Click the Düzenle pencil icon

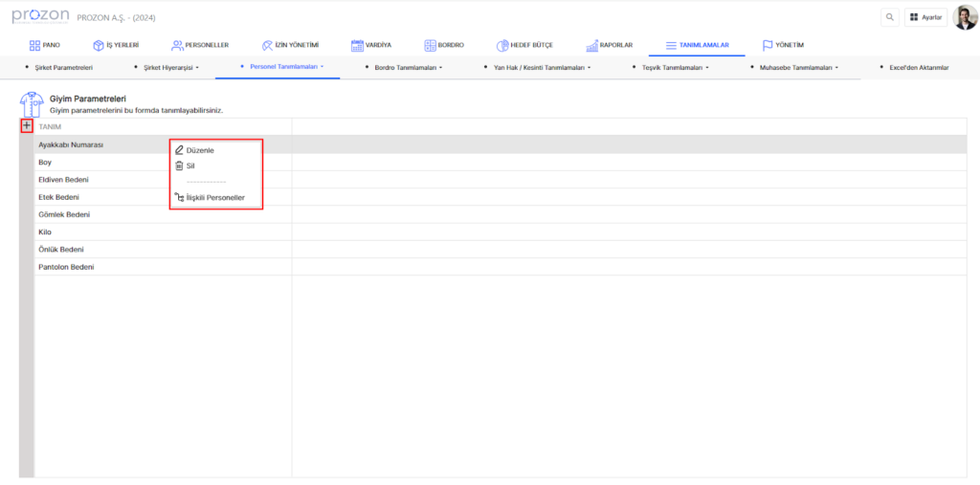(x=179, y=150)
